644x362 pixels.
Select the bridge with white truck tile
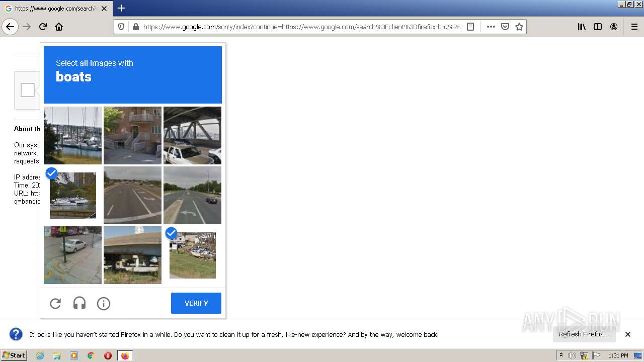tap(192, 135)
